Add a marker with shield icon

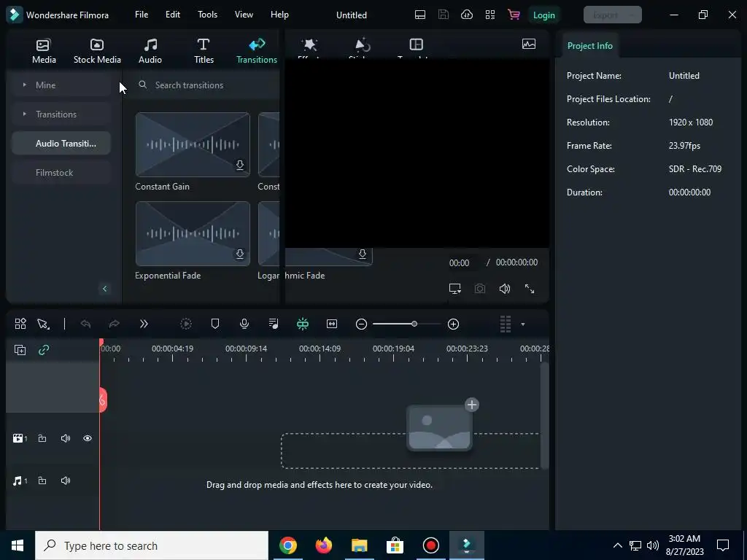[x=215, y=324]
